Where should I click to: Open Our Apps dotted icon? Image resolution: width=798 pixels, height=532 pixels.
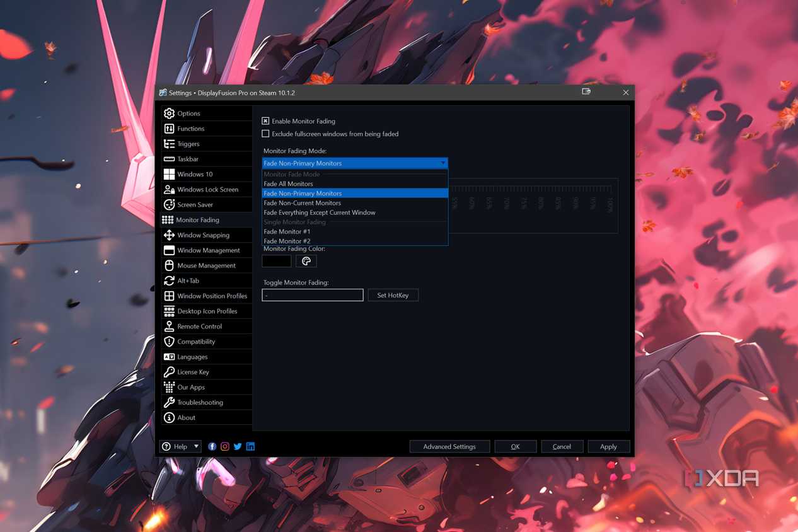169,387
